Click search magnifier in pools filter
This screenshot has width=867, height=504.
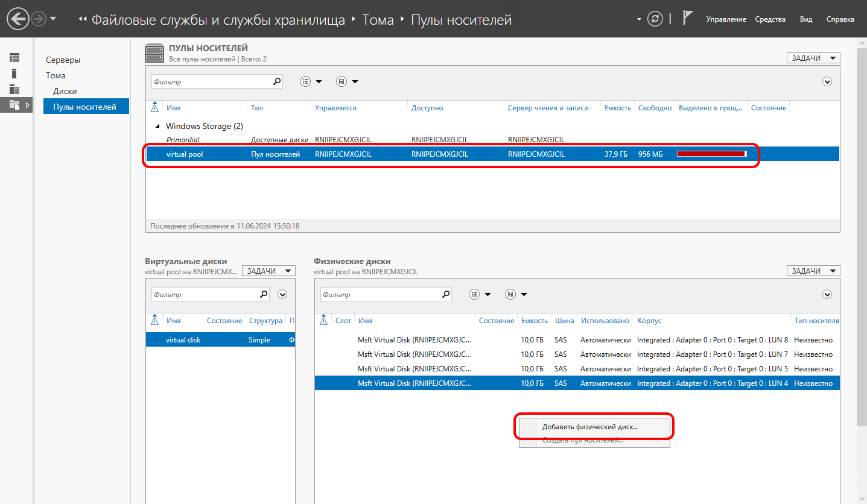click(277, 81)
